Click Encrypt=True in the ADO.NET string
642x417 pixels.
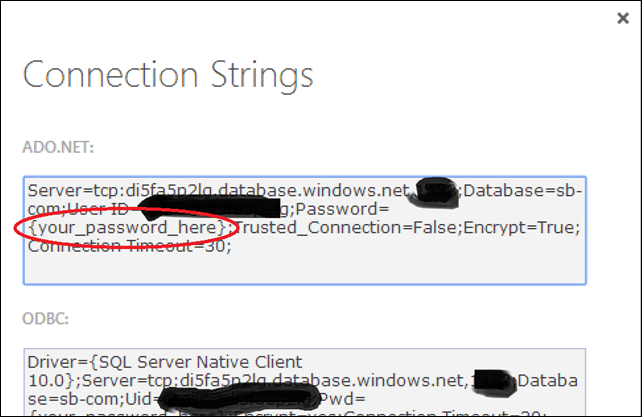[519, 227]
